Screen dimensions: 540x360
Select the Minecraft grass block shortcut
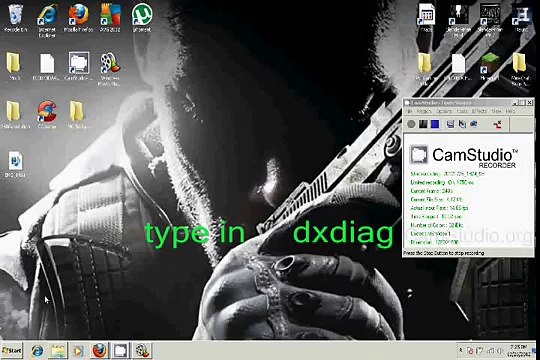tap(489, 66)
